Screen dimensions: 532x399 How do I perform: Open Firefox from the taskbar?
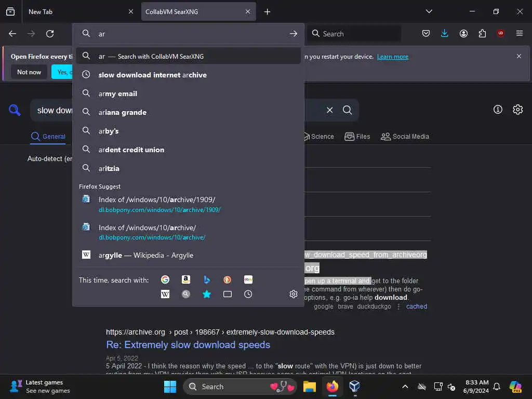(332, 387)
